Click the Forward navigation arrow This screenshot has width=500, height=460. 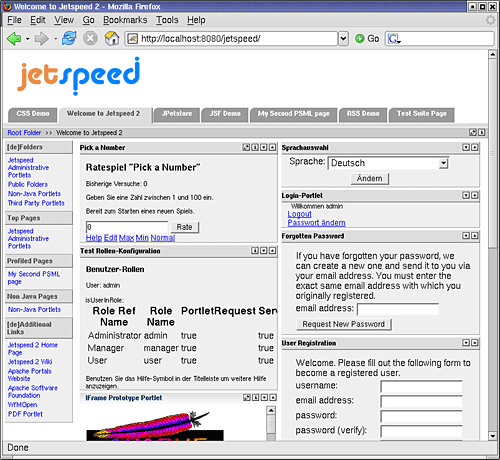(x=42, y=39)
